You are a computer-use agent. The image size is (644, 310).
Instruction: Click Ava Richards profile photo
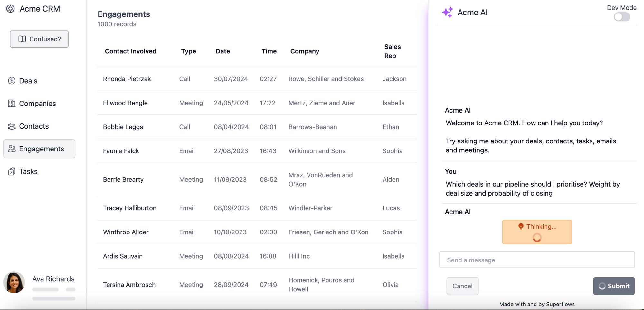pos(14,282)
